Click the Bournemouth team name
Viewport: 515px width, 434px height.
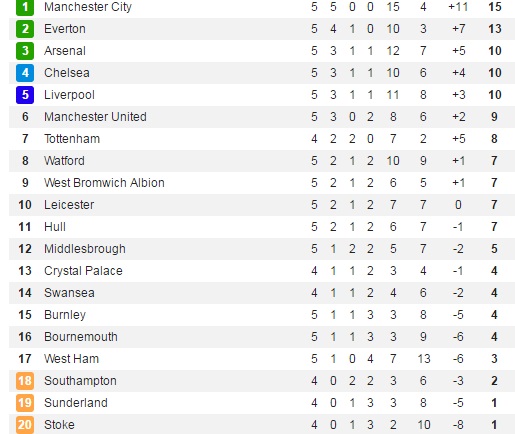[81, 337]
